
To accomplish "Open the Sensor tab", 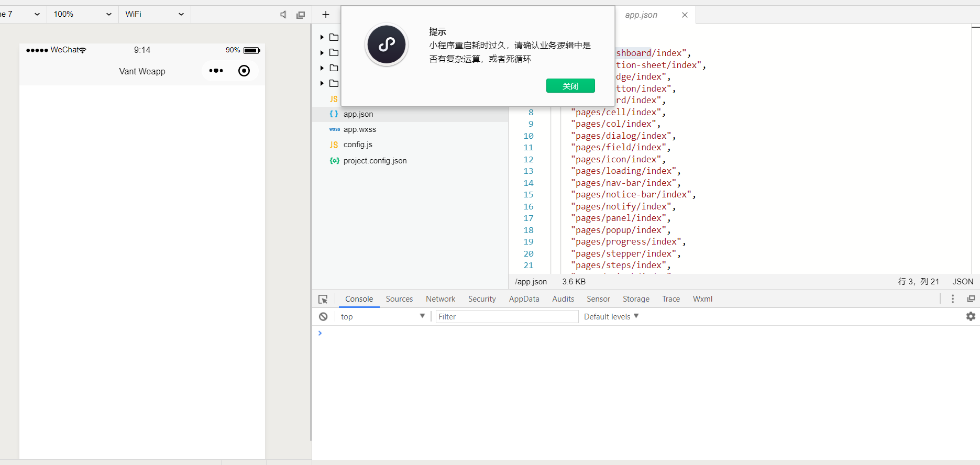I will click(x=598, y=299).
